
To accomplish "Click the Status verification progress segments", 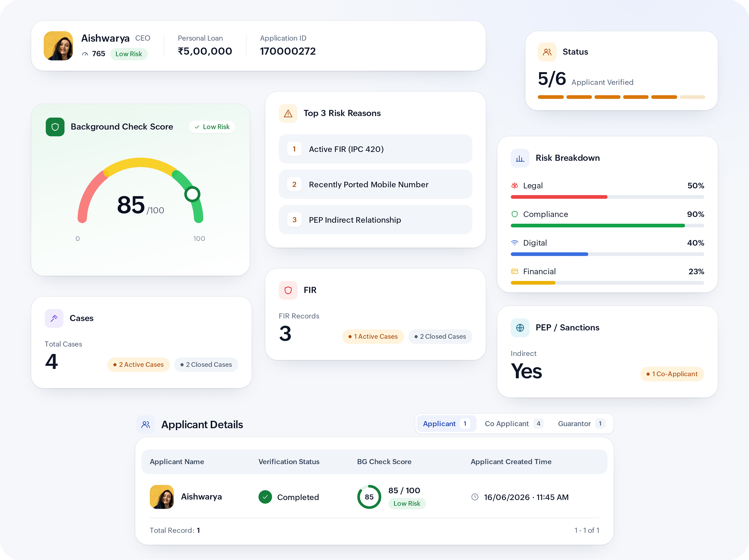I will tap(621, 97).
